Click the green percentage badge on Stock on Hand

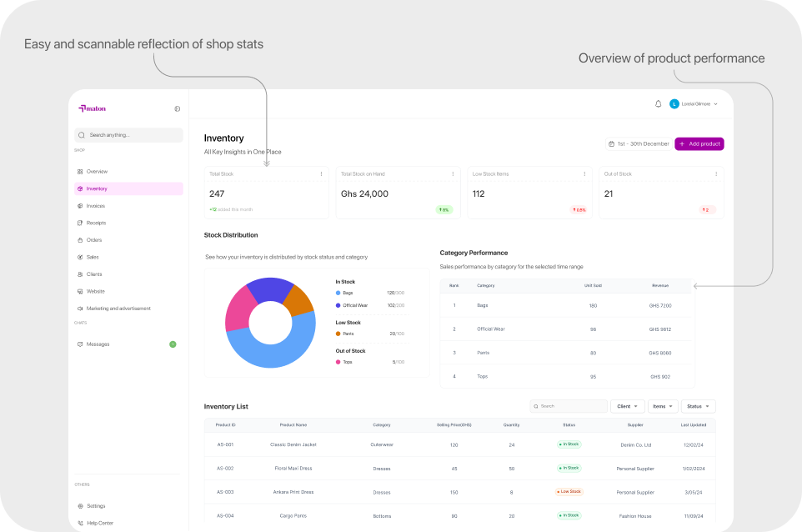coord(444,210)
